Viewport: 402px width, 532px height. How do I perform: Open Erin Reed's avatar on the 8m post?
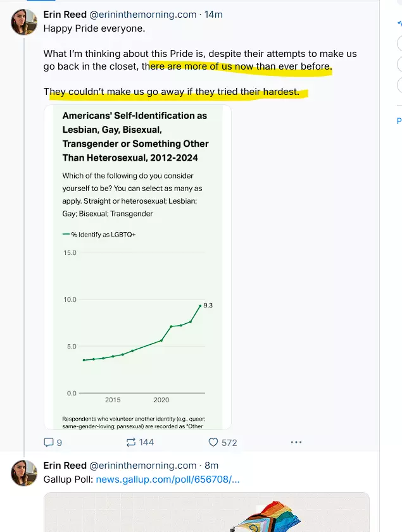(24, 473)
